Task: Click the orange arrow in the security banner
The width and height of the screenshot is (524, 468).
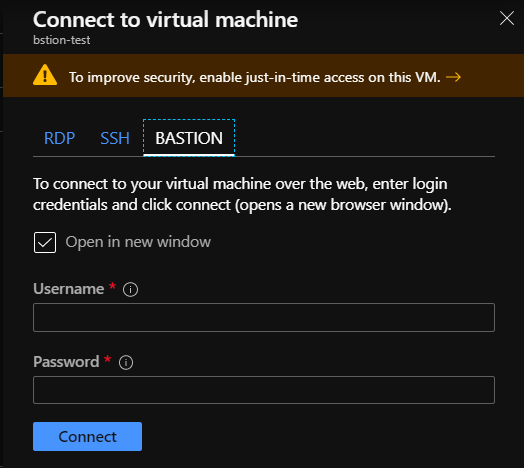Action: (453, 77)
